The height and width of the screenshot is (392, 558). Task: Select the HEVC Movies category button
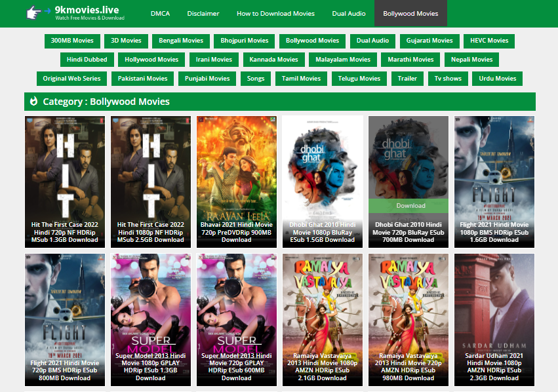pyautogui.click(x=489, y=41)
